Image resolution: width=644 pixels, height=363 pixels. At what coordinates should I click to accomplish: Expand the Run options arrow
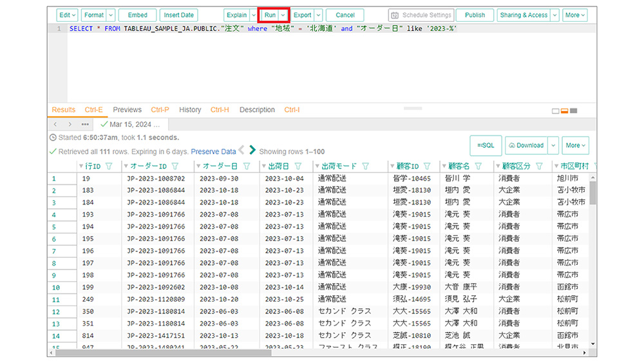pos(283,15)
